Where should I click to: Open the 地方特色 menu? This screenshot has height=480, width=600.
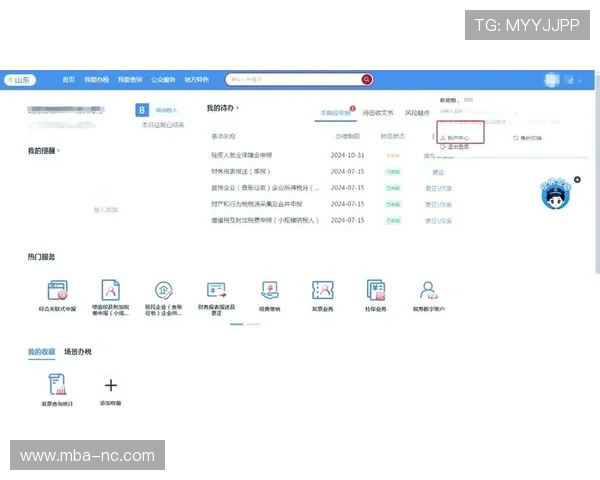[x=196, y=80]
